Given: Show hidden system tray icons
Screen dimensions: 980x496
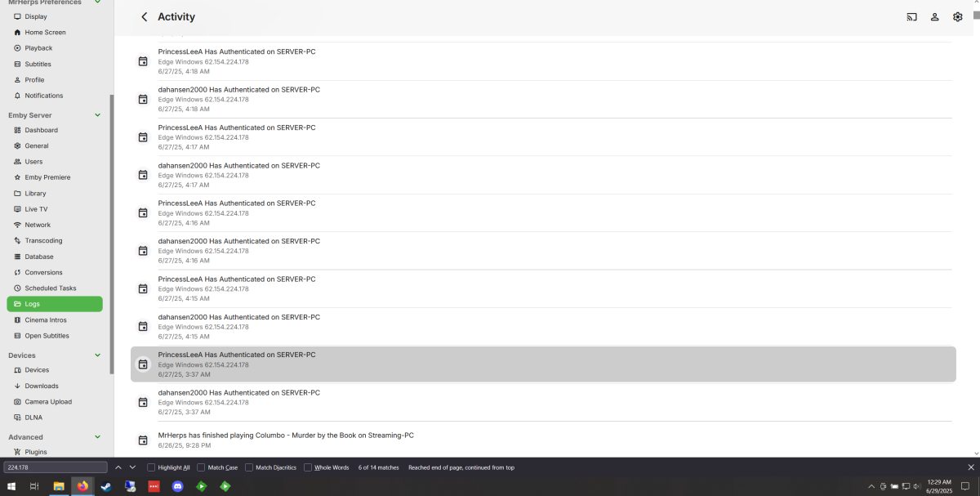Looking at the screenshot, I should click(x=871, y=486).
